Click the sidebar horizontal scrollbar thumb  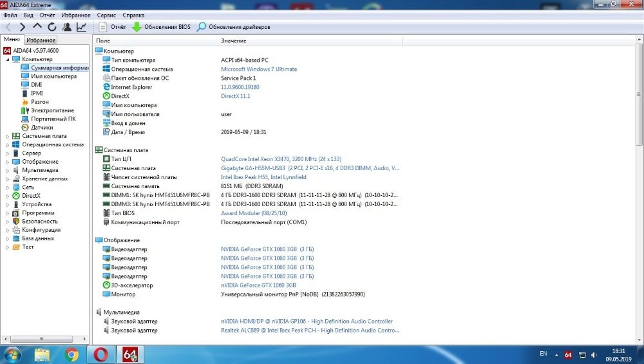[41, 339]
